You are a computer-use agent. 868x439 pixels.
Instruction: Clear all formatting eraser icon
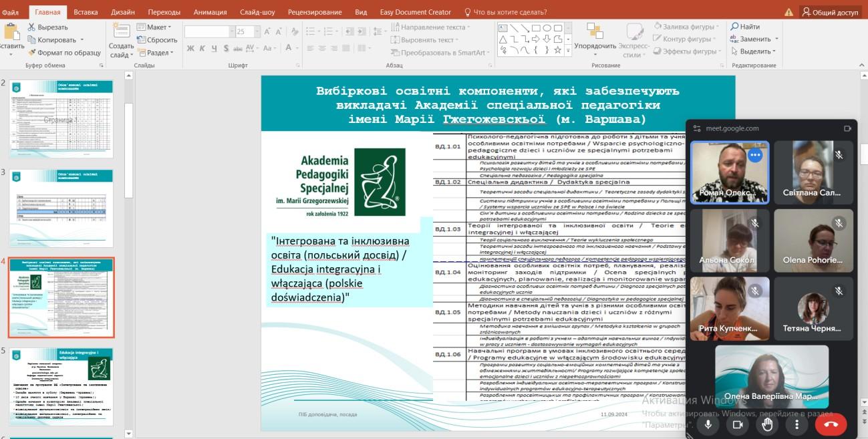[295, 31]
